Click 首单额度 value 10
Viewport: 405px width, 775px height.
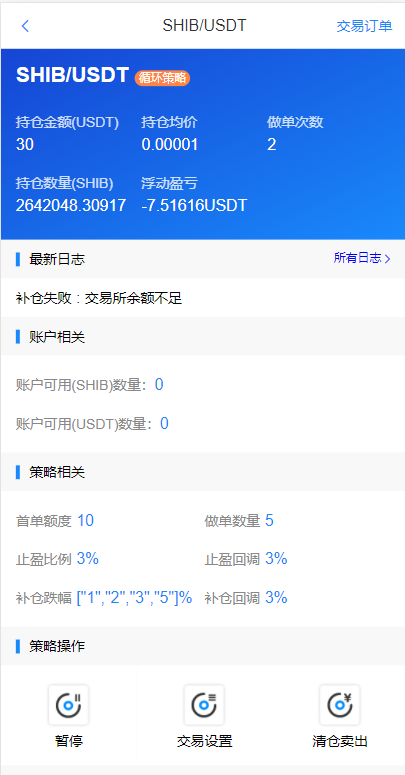85,520
